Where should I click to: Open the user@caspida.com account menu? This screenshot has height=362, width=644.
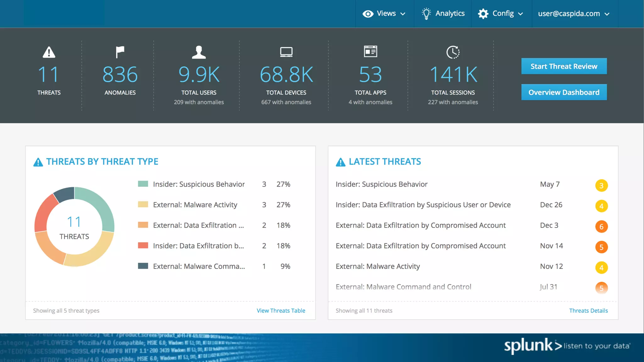tap(574, 14)
